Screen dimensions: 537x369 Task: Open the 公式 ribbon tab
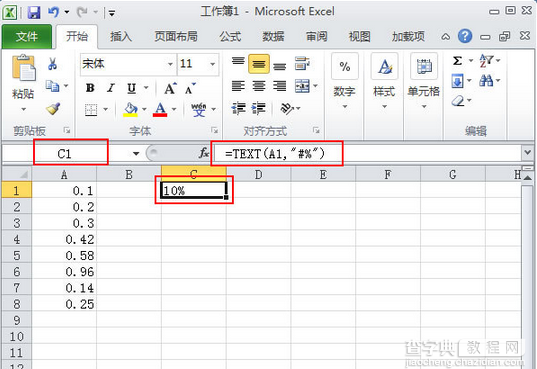coord(230,36)
